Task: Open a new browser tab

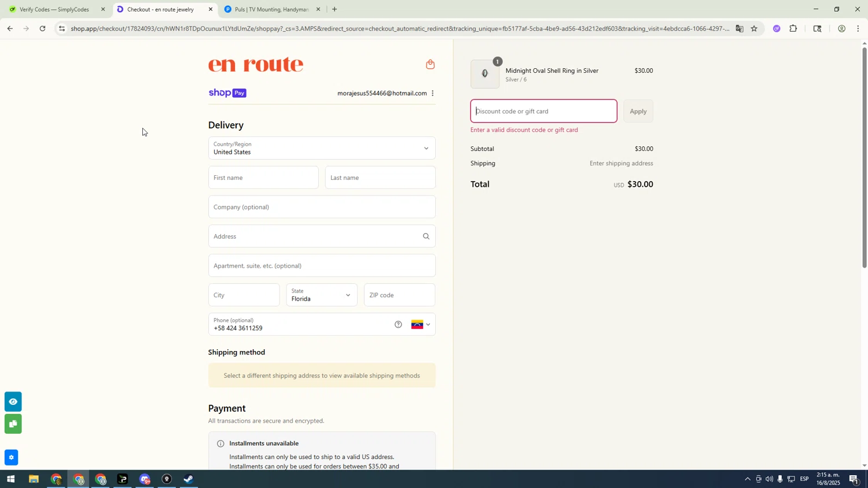Action: click(x=334, y=9)
